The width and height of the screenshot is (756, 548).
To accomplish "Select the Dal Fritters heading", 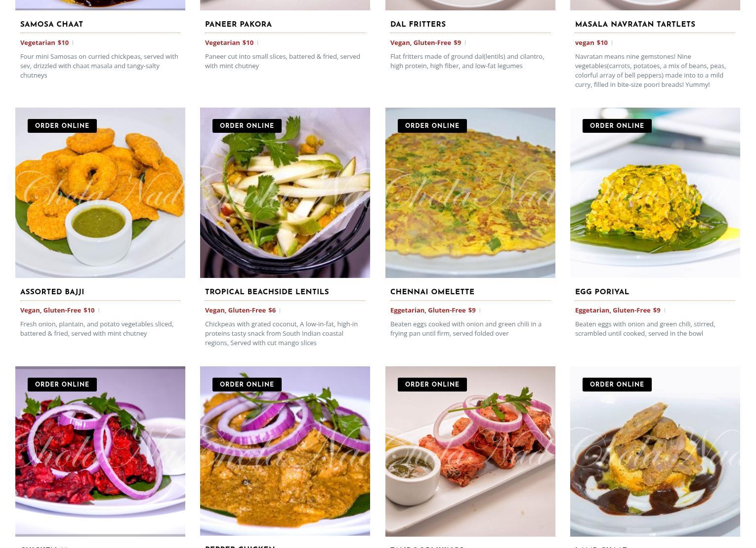I will pyautogui.click(x=418, y=25).
